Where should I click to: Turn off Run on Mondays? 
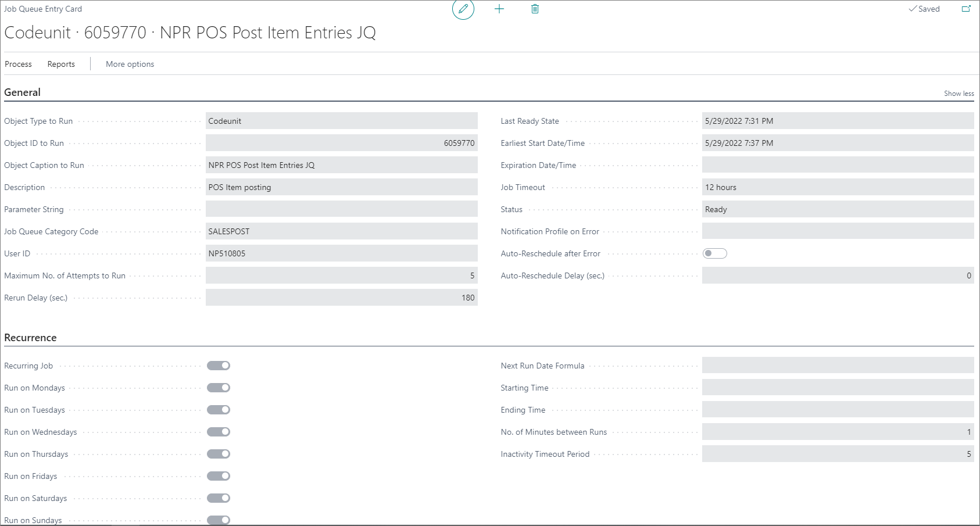pos(218,387)
